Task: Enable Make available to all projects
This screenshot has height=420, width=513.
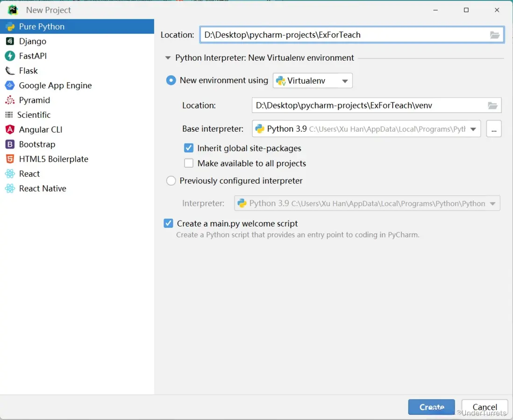Action: click(189, 163)
